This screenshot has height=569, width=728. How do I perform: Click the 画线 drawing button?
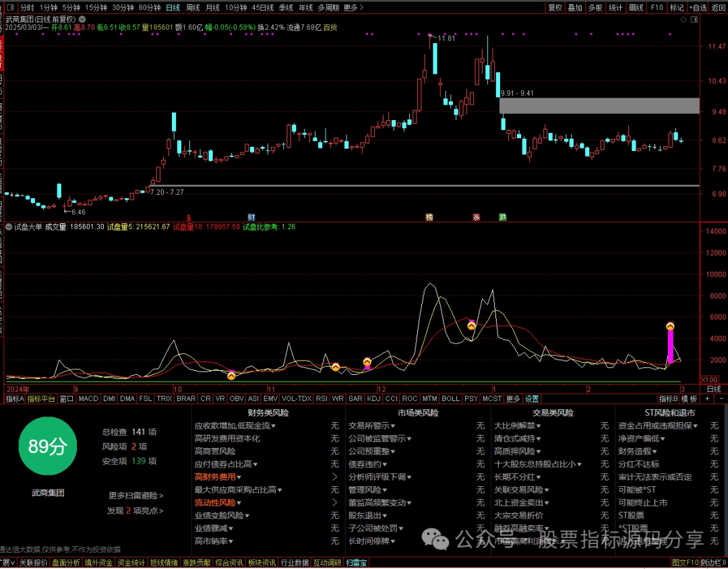[636, 7]
